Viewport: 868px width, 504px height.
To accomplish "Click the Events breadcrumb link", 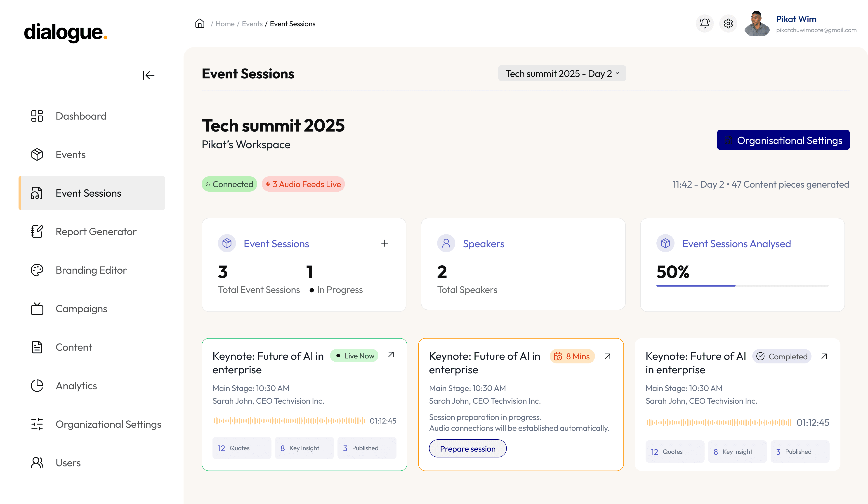I will point(252,24).
